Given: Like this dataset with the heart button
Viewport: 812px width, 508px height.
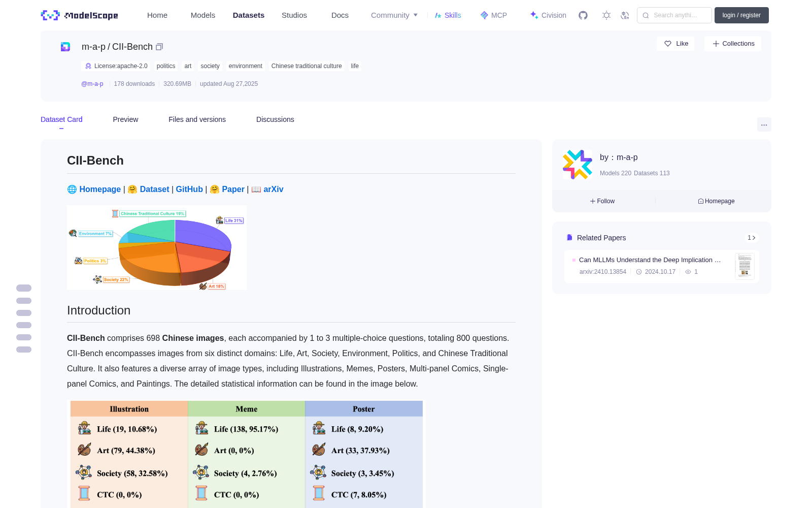Looking at the screenshot, I should coord(676,44).
